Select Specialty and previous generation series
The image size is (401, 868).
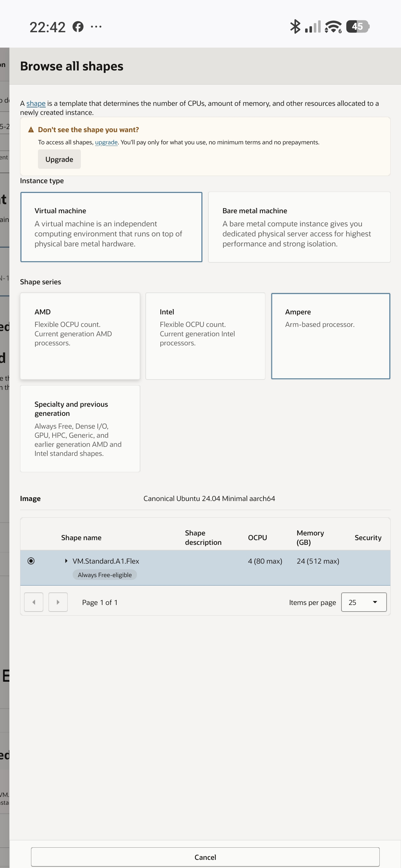click(80, 428)
